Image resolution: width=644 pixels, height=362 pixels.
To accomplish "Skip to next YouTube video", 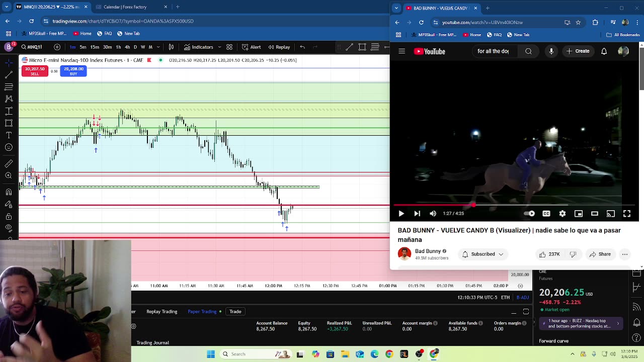I will coord(417,214).
